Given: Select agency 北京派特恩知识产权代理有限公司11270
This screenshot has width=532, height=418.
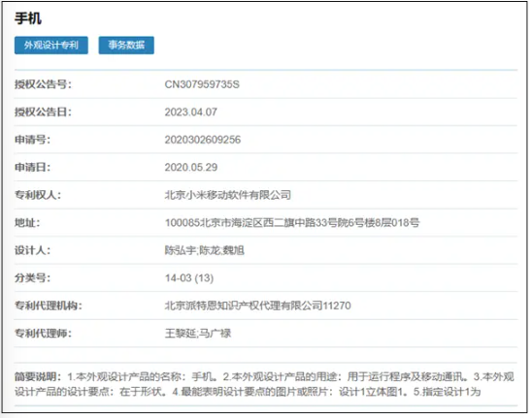Looking at the screenshot, I should (258, 305).
